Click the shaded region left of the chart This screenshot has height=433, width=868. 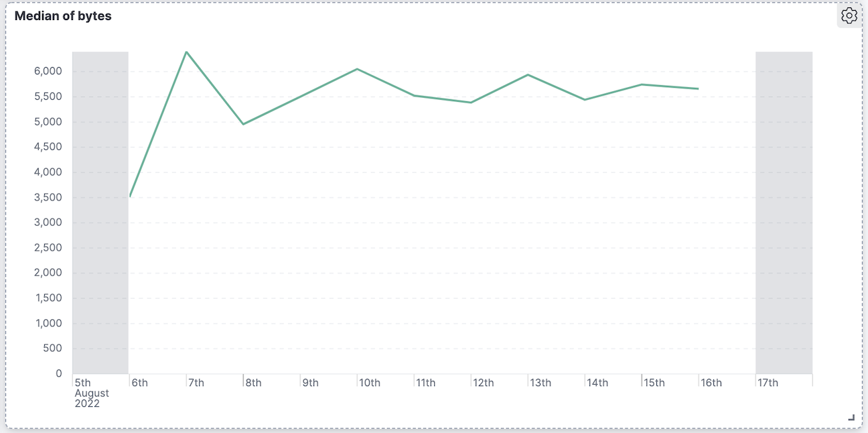(x=99, y=201)
